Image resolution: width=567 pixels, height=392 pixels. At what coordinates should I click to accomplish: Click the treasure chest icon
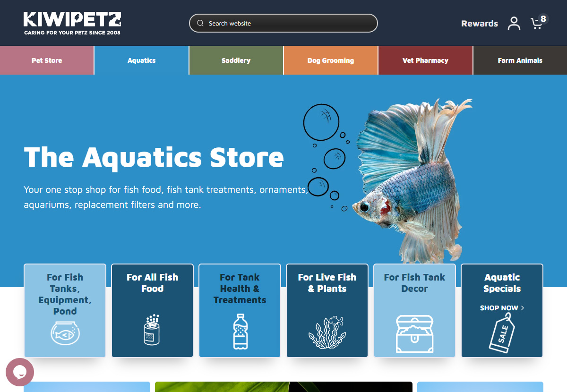click(414, 333)
